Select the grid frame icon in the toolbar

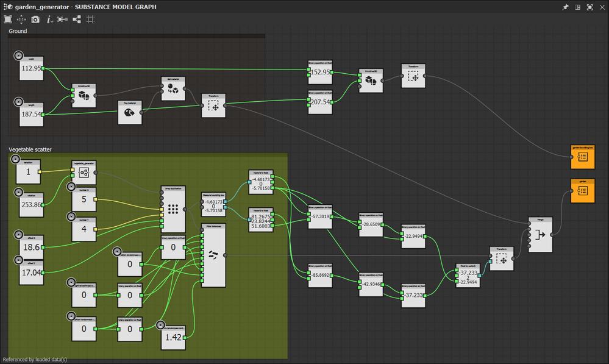pyautogui.click(x=90, y=19)
